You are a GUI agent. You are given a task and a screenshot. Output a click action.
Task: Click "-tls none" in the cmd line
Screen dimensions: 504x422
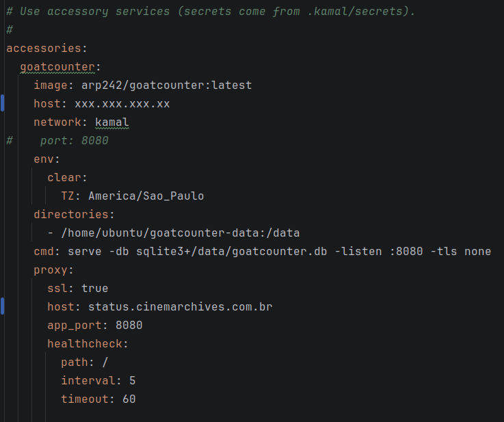point(461,251)
